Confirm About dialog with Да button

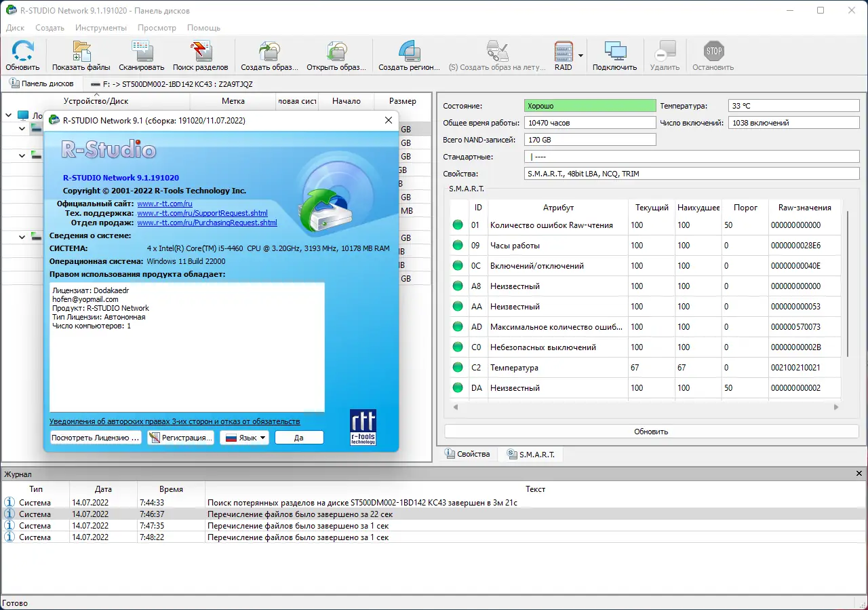299,438
